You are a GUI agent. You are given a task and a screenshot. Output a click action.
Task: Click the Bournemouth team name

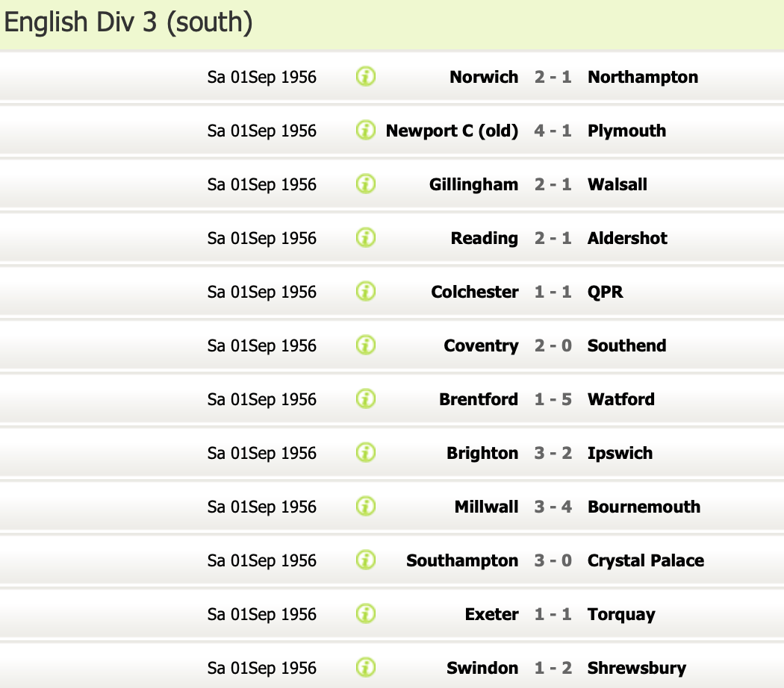[644, 507]
